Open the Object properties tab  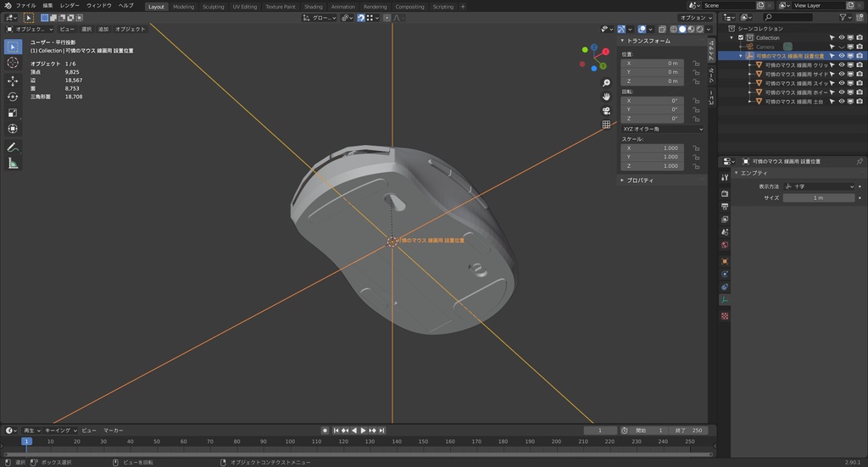(x=725, y=261)
